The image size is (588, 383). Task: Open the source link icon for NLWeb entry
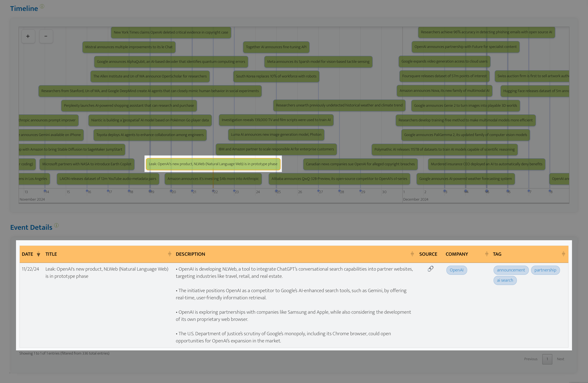pyautogui.click(x=430, y=269)
